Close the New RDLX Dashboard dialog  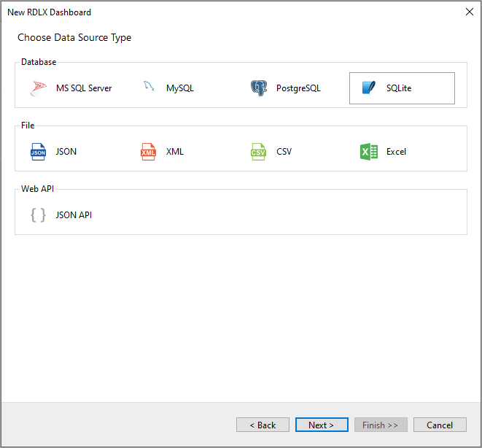pyautogui.click(x=469, y=12)
